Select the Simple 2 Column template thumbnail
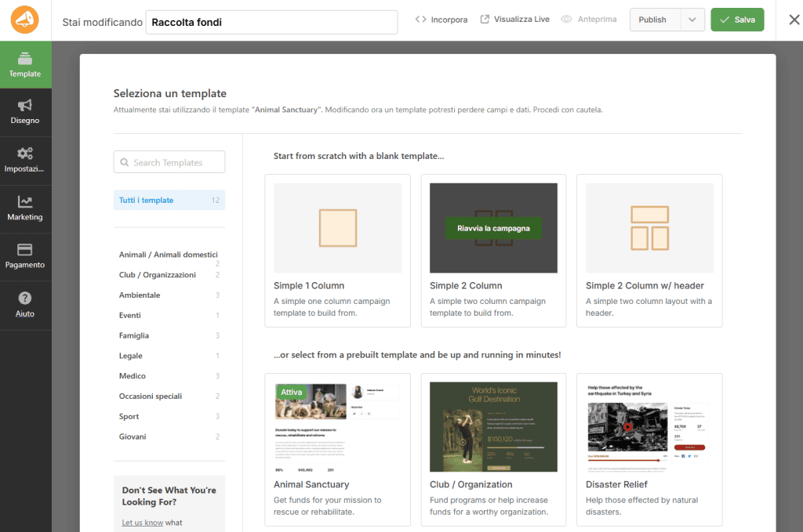This screenshot has width=803, height=532. [493, 227]
